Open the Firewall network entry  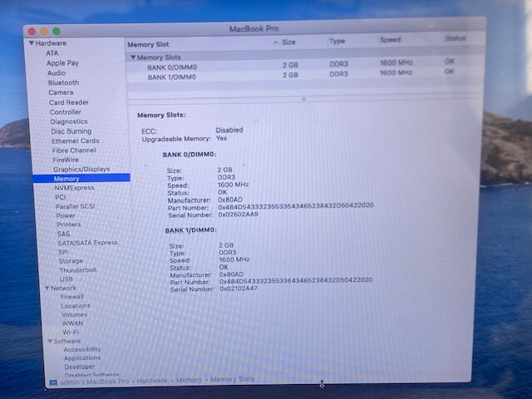(x=72, y=297)
